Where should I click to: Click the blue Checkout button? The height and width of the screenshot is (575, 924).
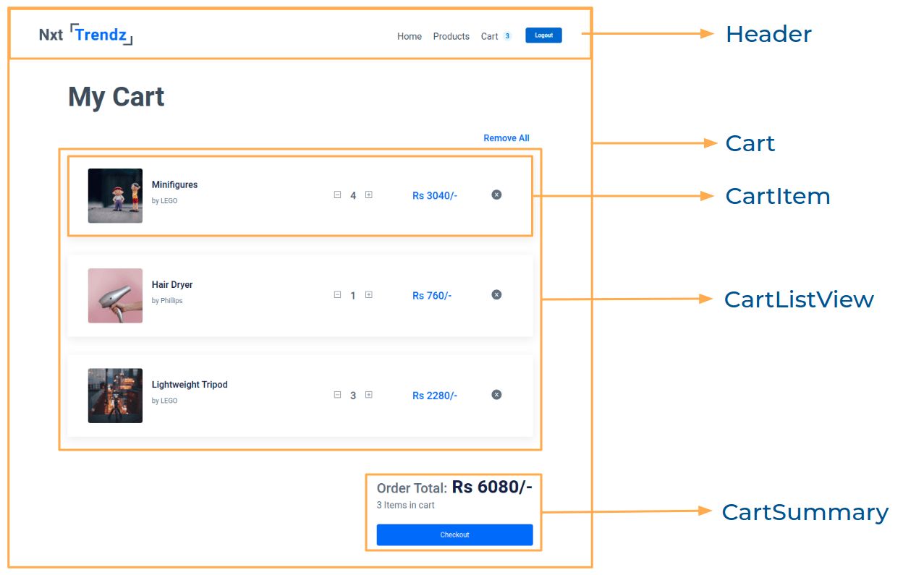point(454,534)
